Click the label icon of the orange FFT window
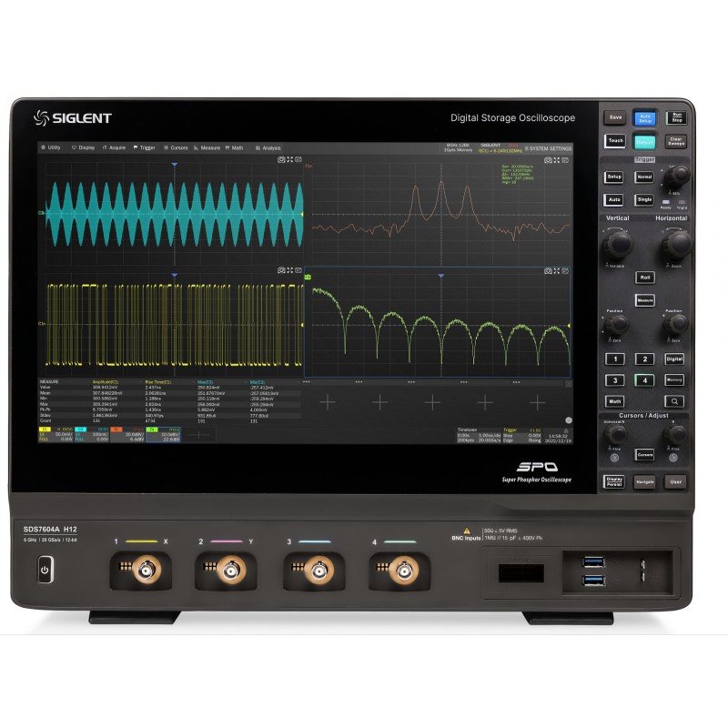This screenshot has height=728, width=728. click(565, 160)
